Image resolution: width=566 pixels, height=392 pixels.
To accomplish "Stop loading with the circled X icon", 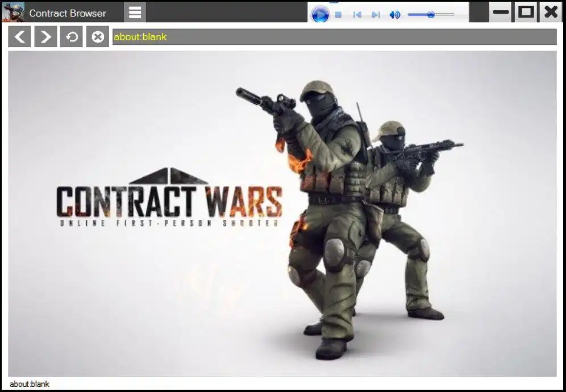I will pyautogui.click(x=98, y=36).
